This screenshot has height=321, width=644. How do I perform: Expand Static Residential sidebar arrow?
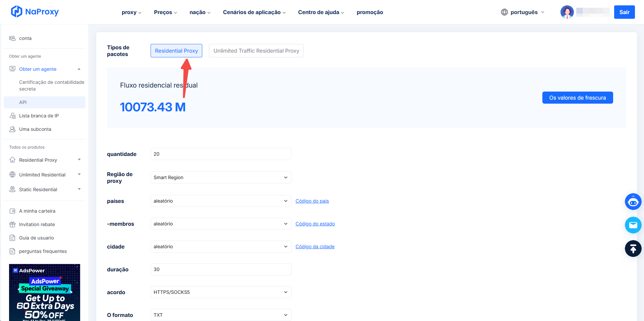click(x=79, y=189)
